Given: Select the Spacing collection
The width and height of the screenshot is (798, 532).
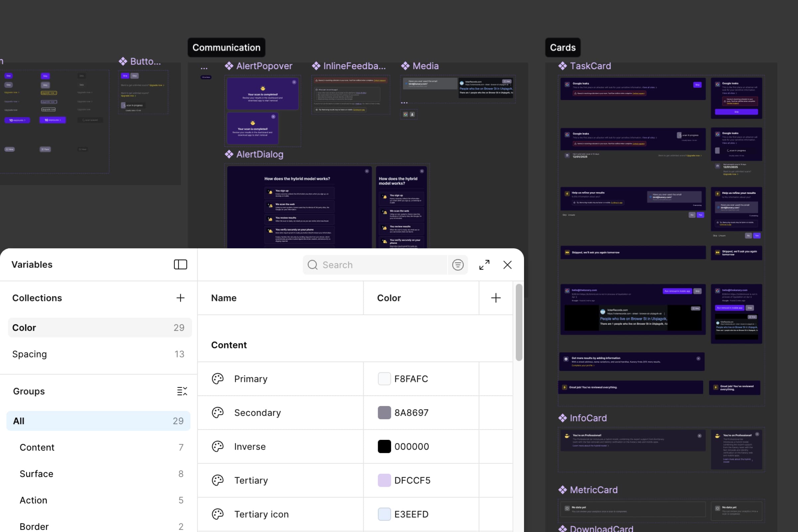Looking at the screenshot, I should 98,354.
